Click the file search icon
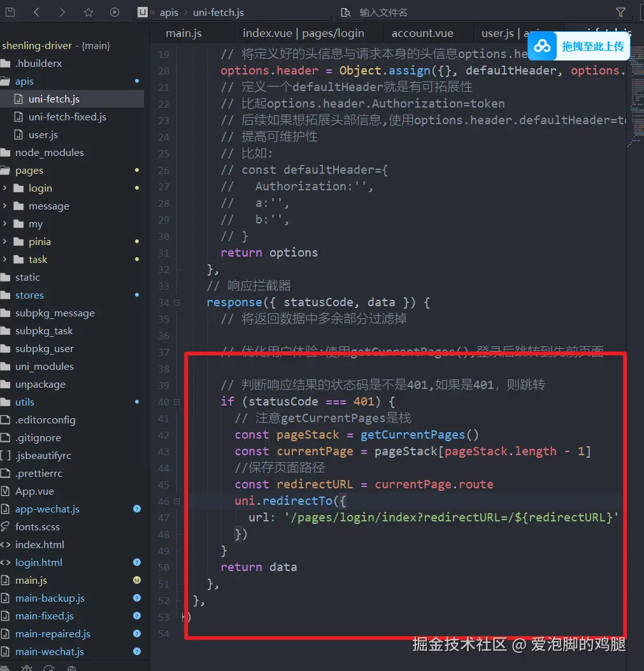Viewport: 644px width, 671px height. click(345, 12)
